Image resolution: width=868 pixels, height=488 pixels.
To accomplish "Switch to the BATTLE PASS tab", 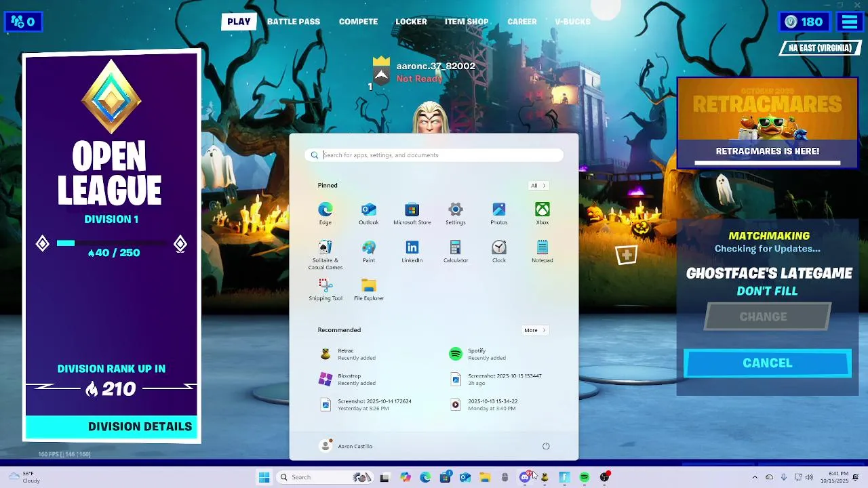I will pyautogui.click(x=294, y=22).
